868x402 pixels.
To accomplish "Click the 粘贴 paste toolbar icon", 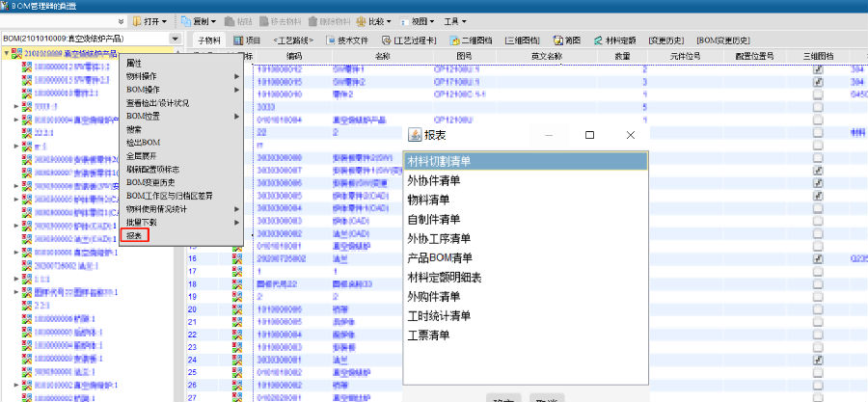I will [x=231, y=21].
